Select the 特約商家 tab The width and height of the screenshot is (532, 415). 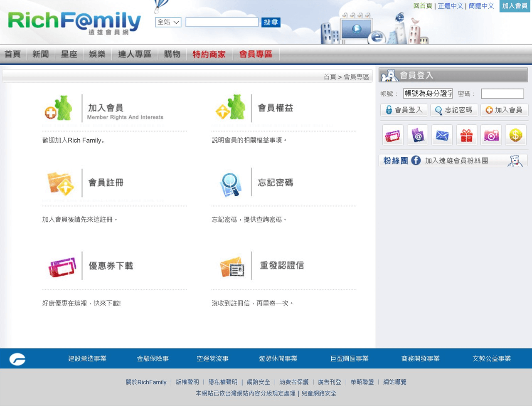(209, 54)
